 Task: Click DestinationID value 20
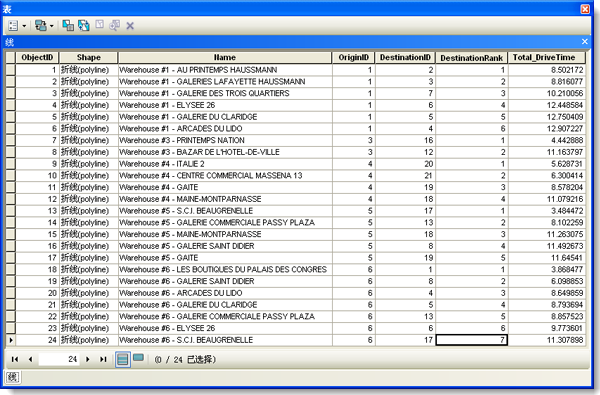tap(405, 164)
